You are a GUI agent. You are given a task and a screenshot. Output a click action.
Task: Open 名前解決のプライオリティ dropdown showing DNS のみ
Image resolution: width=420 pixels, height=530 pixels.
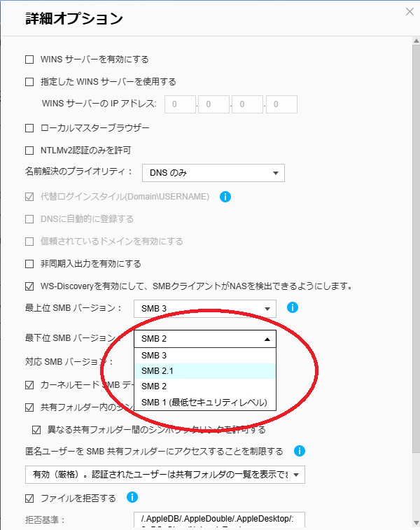(213, 173)
